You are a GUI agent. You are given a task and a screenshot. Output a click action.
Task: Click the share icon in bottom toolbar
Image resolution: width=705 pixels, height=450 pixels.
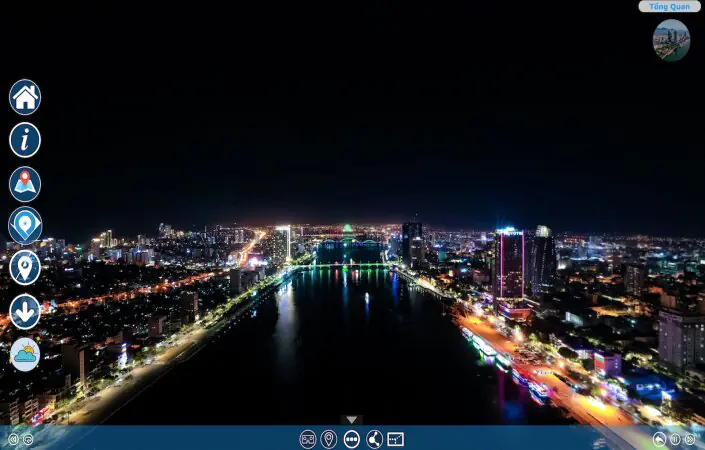374,439
